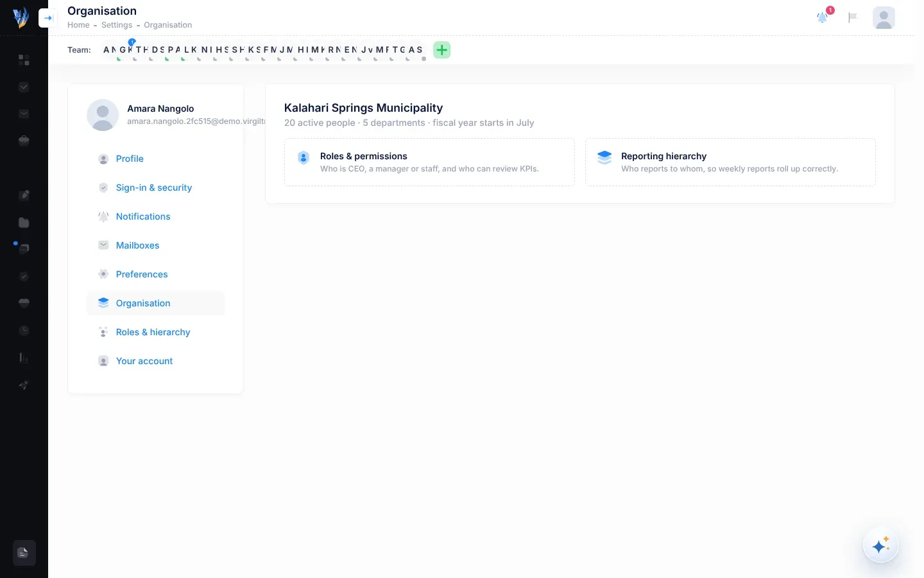Open the notifications bell
The height and width of the screenshot is (578, 924).
pyautogui.click(x=822, y=17)
